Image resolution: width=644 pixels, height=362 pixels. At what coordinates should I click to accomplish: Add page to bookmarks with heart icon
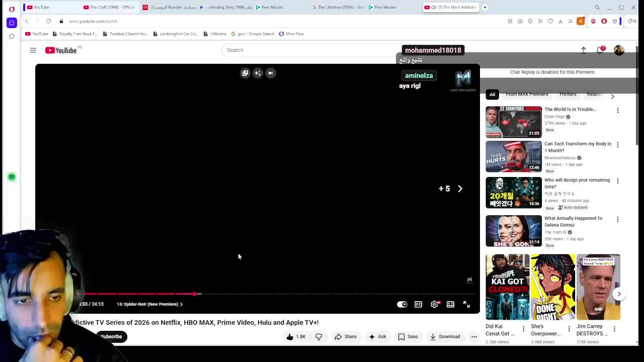550,21
